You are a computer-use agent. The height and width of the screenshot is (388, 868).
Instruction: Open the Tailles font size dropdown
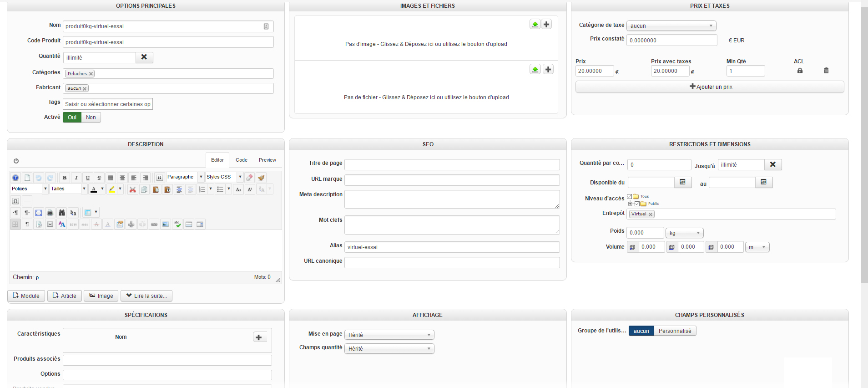tap(68, 189)
